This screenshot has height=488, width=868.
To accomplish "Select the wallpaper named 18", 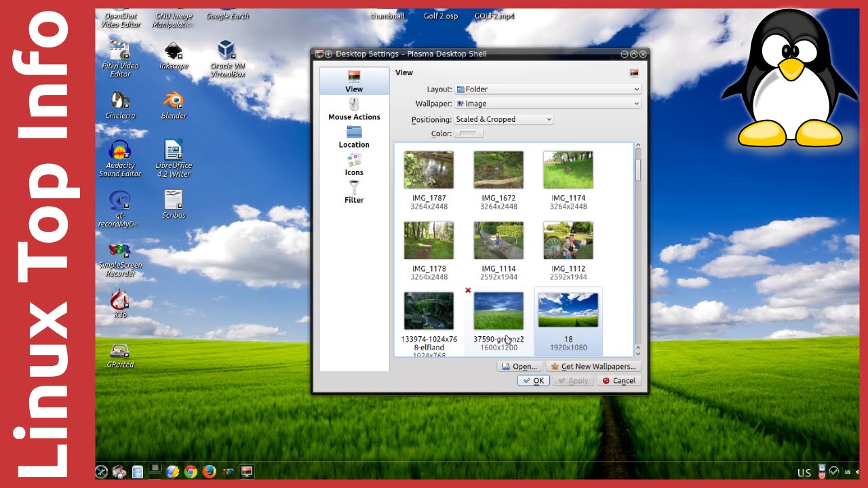I will click(568, 321).
